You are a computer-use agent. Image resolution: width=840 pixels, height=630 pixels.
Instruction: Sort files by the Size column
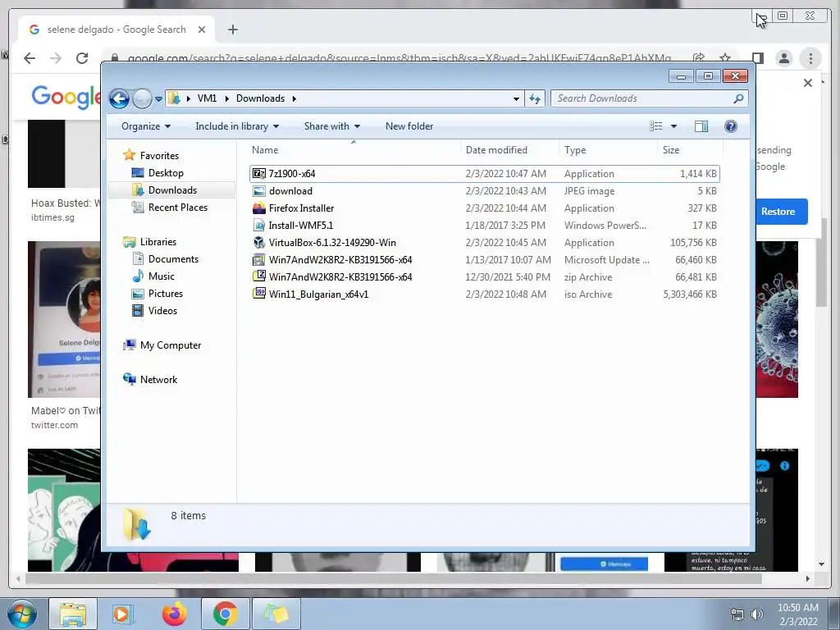[690, 151]
